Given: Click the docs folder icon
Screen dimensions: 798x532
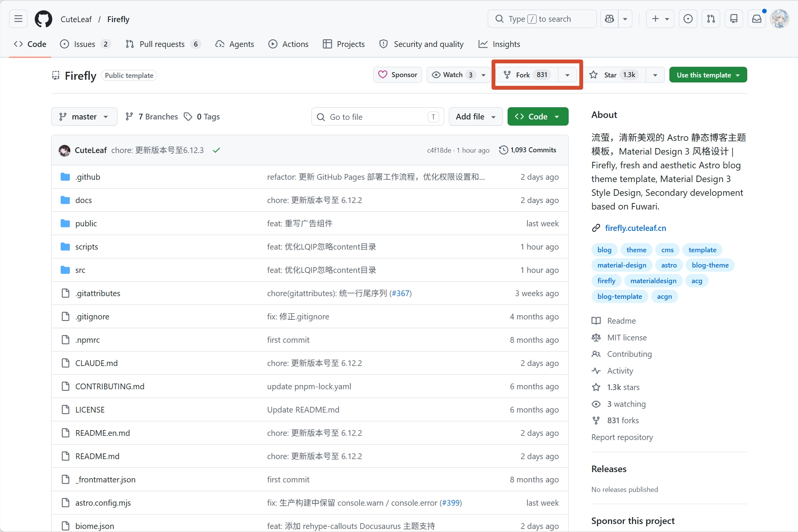Looking at the screenshot, I should pos(65,200).
